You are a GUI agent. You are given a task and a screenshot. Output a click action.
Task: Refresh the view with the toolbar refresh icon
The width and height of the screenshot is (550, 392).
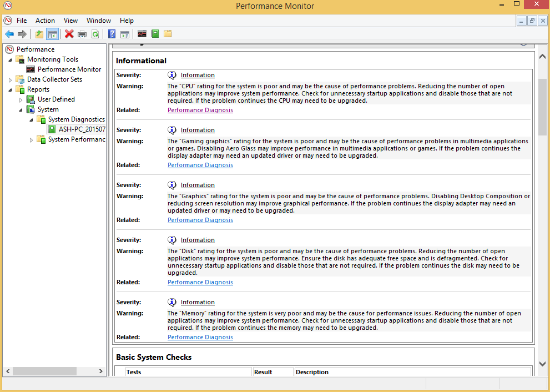[95, 34]
